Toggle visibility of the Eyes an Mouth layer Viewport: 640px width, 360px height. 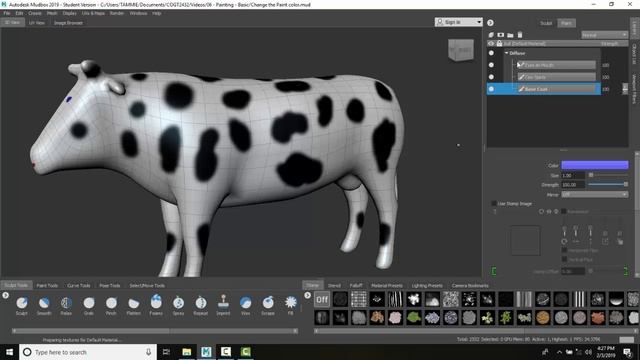(491, 65)
